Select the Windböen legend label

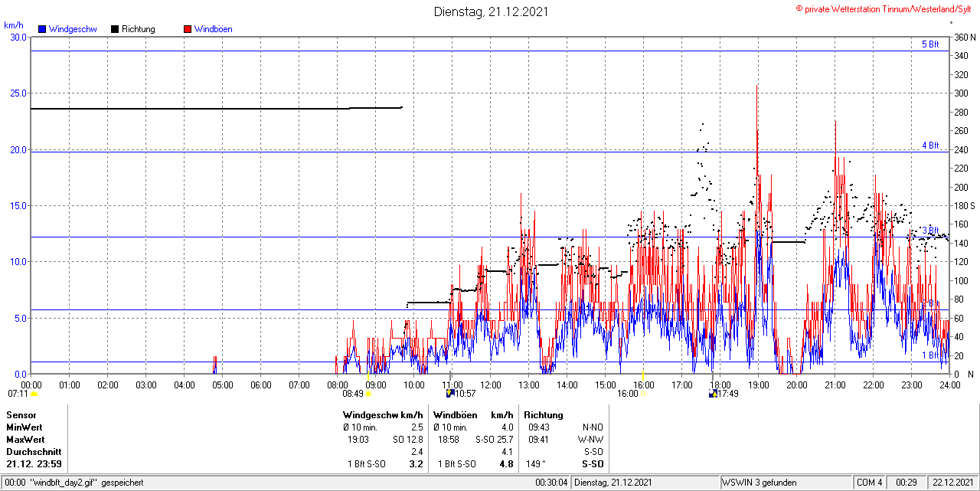pos(214,29)
